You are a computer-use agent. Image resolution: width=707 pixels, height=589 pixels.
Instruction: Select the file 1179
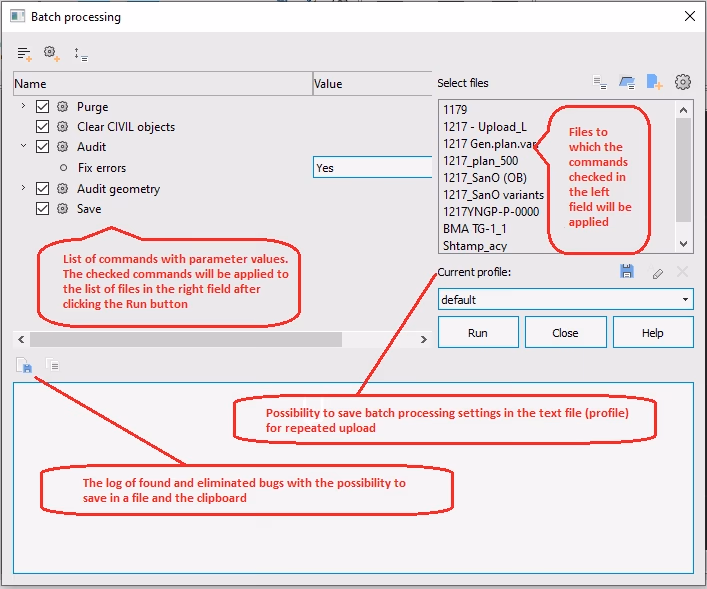click(455, 110)
